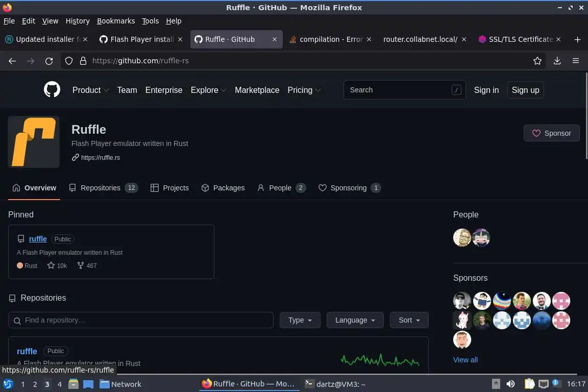Open the Bookmarks menu
Image resolution: width=588 pixels, height=392 pixels.
point(116,21)
